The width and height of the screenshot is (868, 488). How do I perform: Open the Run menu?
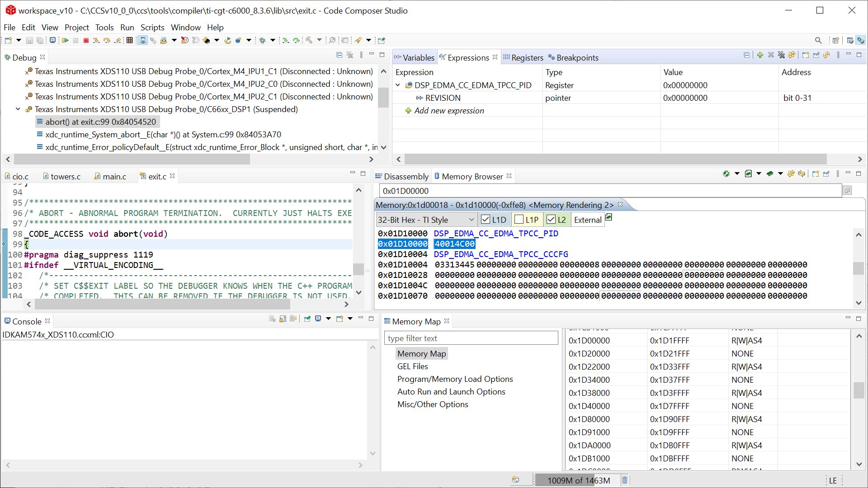(127, 28)
